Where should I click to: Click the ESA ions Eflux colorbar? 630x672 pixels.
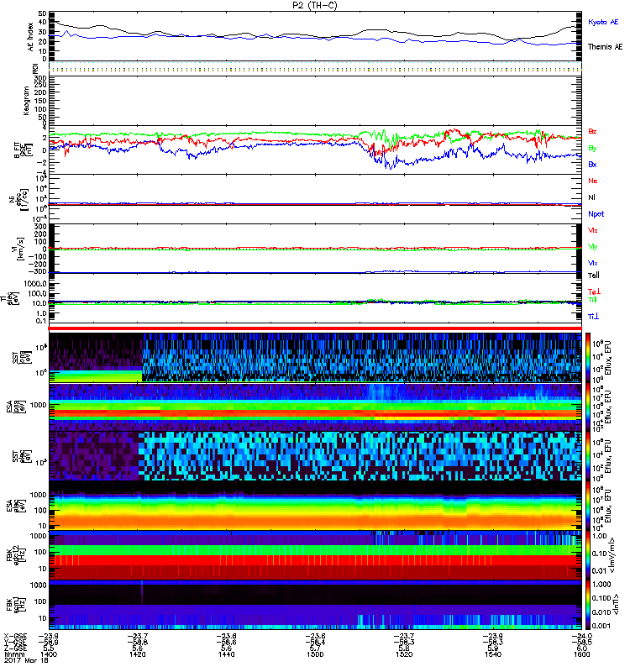point(588,407)
